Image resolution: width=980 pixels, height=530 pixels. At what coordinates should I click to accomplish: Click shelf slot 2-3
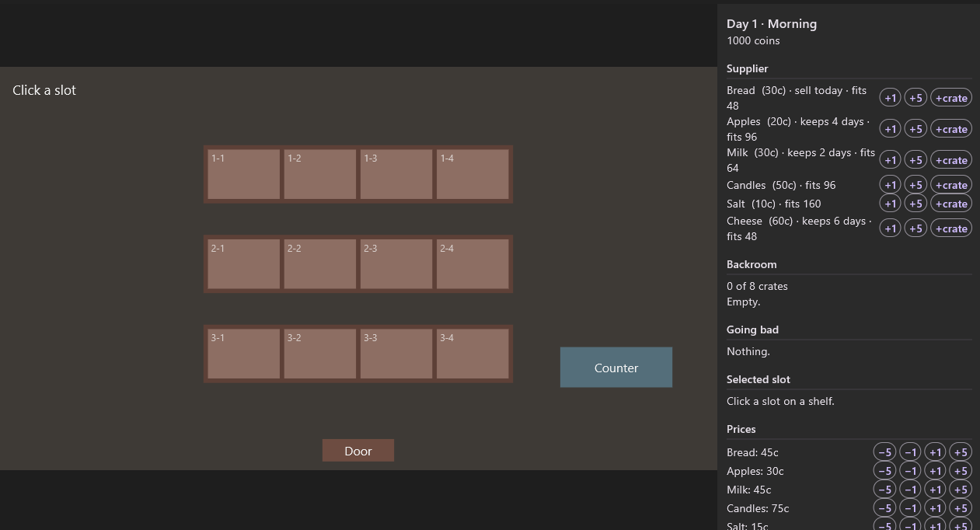(x=396, y=264)
